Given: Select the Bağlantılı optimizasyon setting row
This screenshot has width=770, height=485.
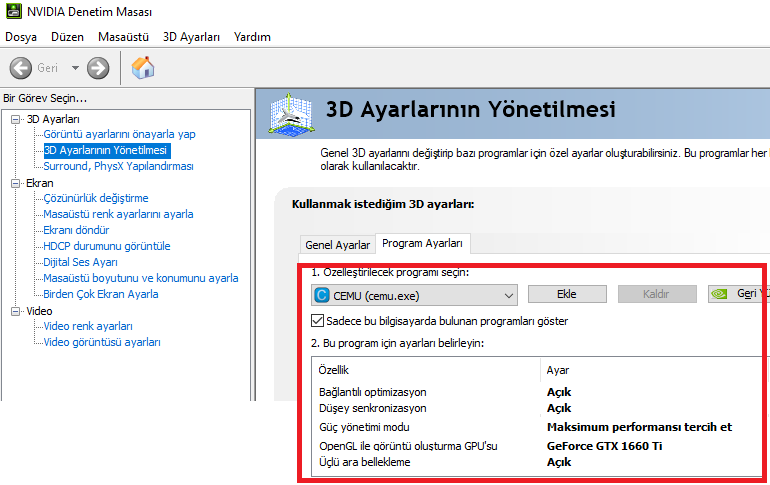Looking at the screenshot, I should (538, 392).
